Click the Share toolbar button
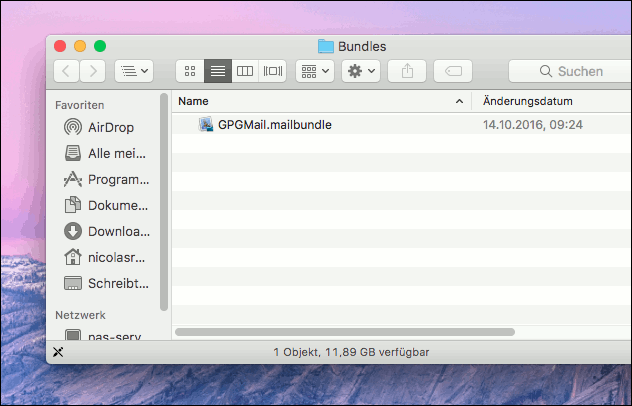 (407, 71)
